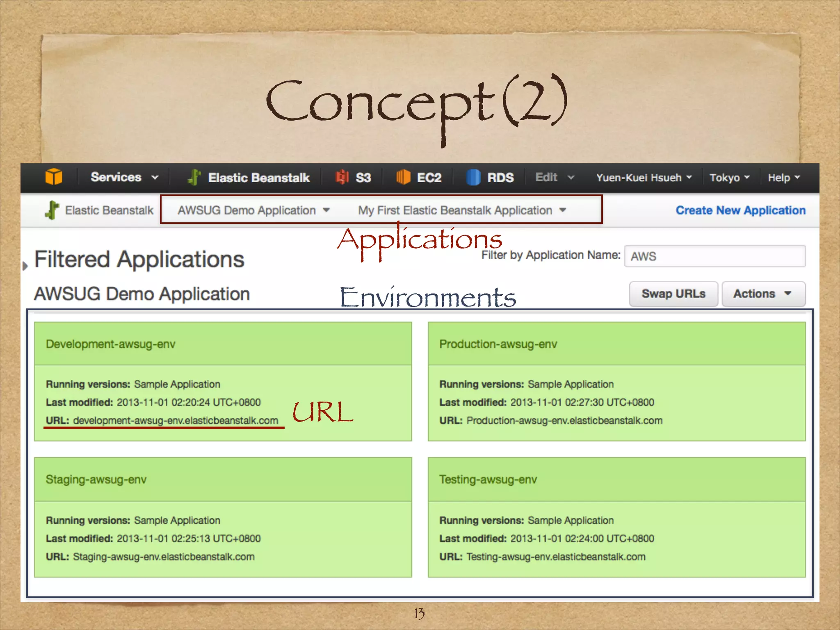This screenshot has width=840, height=630.
Task: Click Production last modified 02:27:30 timestamp
Action: point(582,402)
